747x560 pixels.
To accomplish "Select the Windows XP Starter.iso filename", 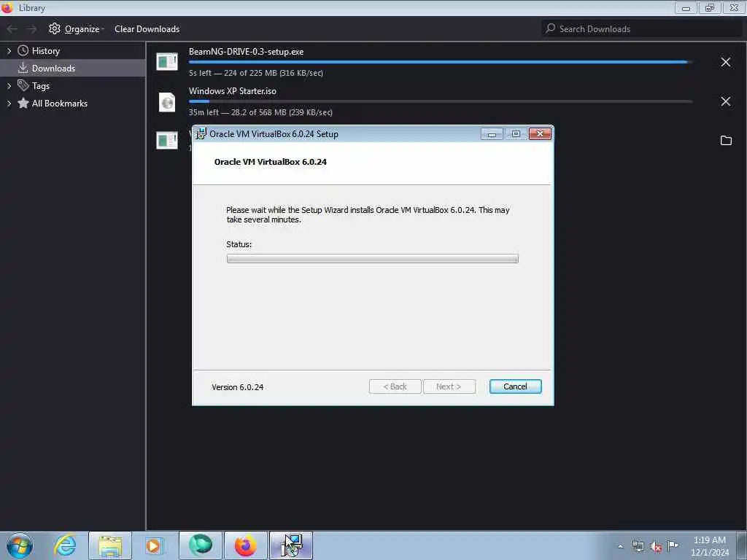I will [x=233, y=91].
